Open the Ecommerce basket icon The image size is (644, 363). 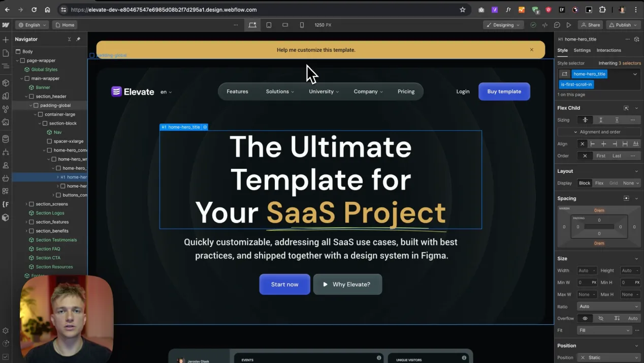[6, 178]
